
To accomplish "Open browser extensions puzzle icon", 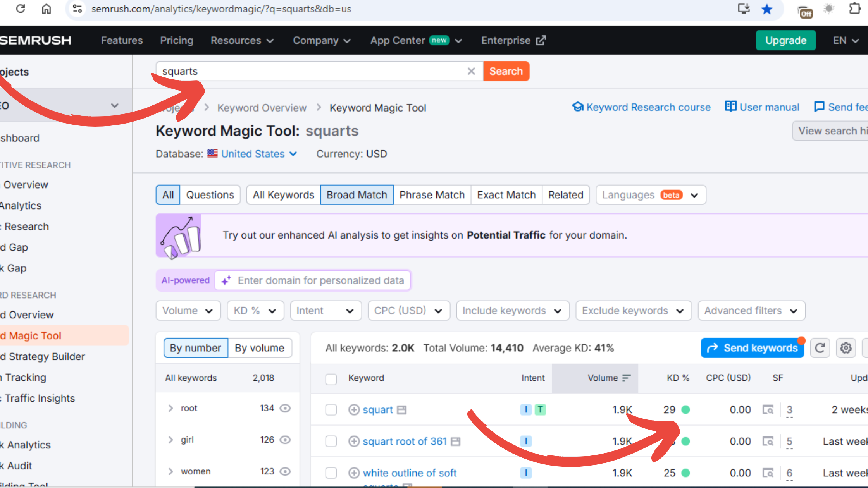I will point(854,9).
